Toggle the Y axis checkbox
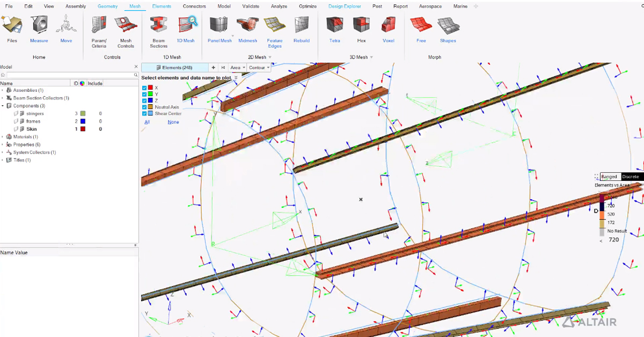The image size is (644, 337). pyautogui.click(x=144, y=94)
